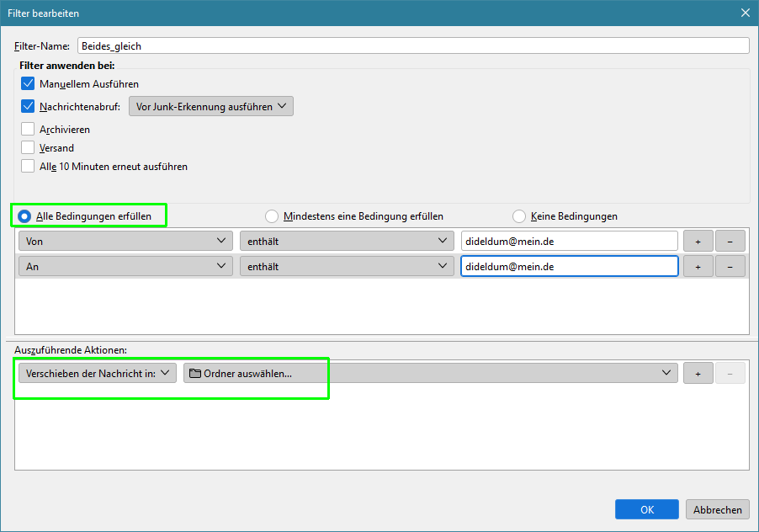Open Vor Junk-Erkennung ausführen dropdown
This screenshot has width=759, height=532.
pyautogui.click(x=210, y=107)
